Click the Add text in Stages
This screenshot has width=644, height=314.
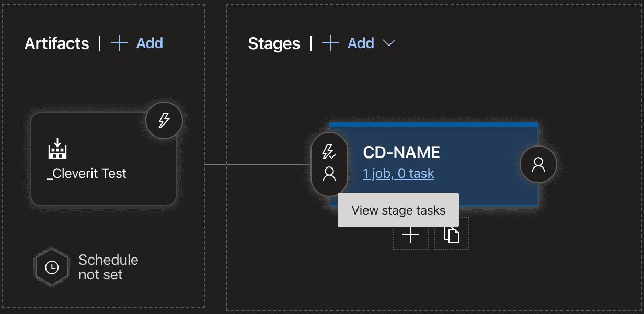pos(361,43)
